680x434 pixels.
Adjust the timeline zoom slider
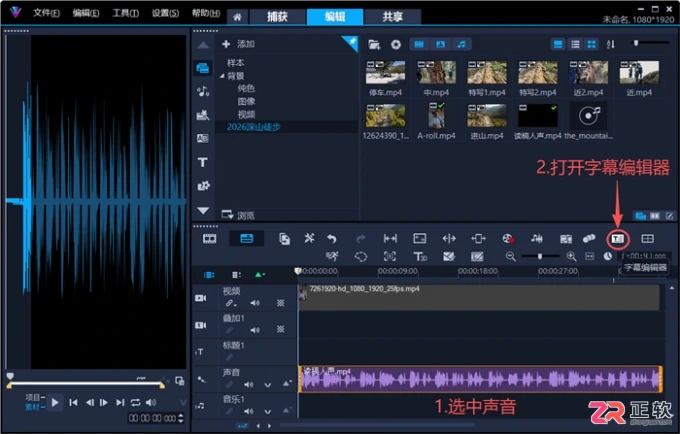(540, 256)
